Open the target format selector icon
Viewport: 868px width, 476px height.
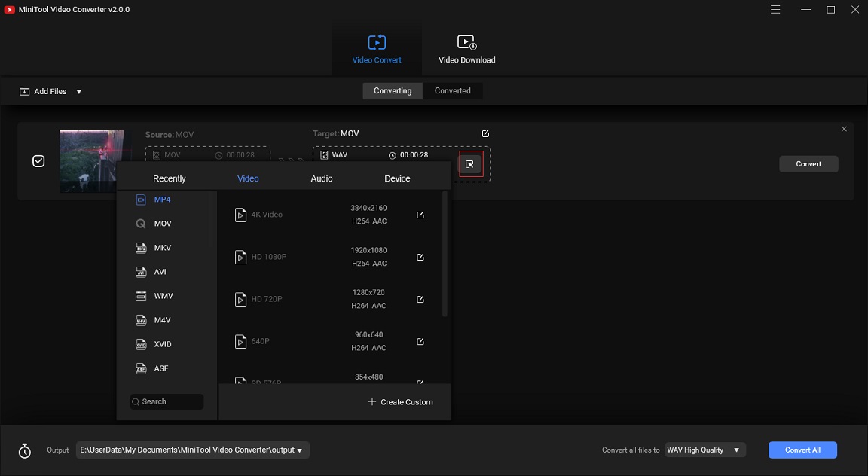470,164
